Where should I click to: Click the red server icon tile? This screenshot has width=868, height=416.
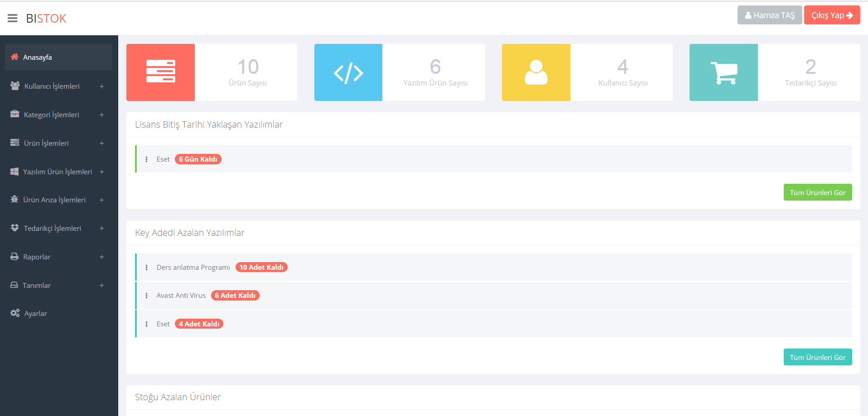click(x=160, y=72)
